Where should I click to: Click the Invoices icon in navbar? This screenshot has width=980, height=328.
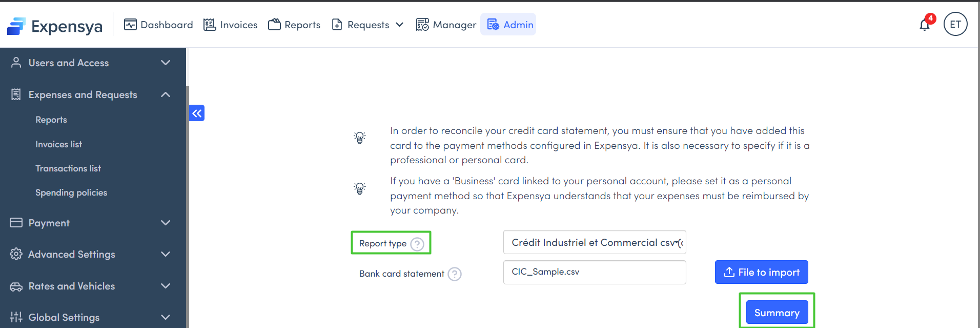[x=210, y=25]
